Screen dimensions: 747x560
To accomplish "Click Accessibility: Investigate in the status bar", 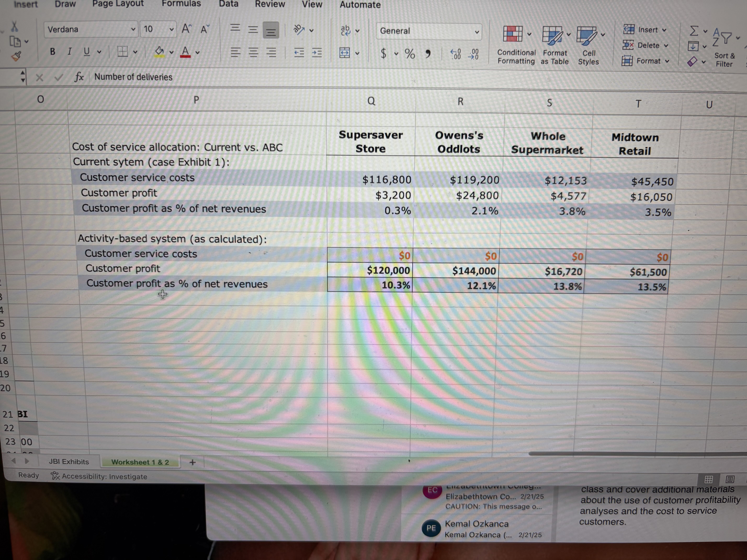I will coord(99,476).
